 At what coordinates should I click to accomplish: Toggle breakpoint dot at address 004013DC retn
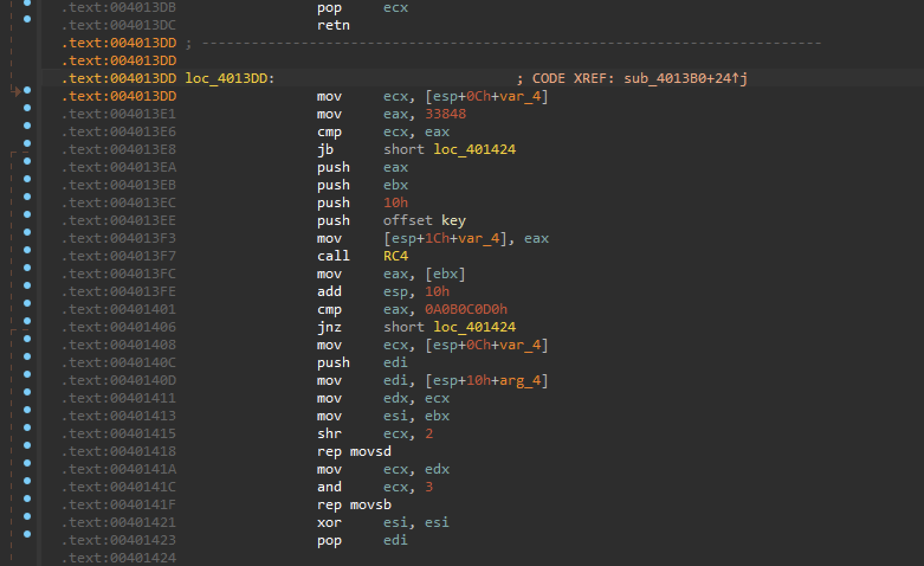click(x=27, y=19)
